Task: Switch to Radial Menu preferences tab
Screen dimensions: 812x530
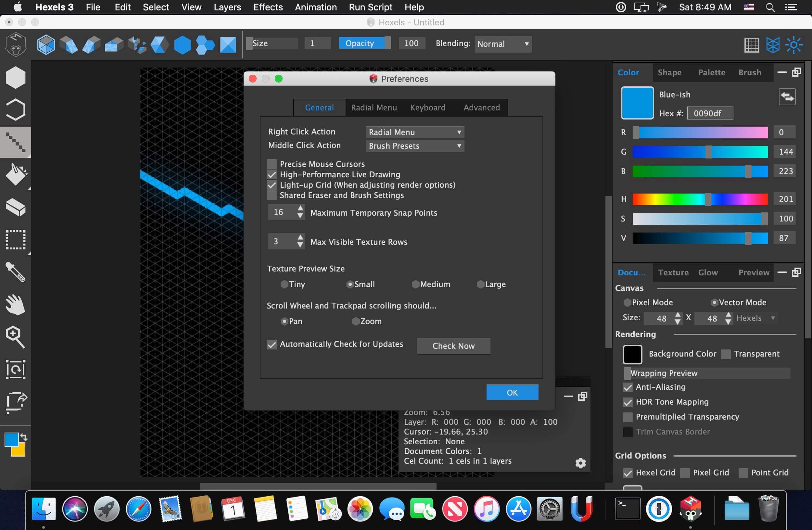Action: click(374, 107)
